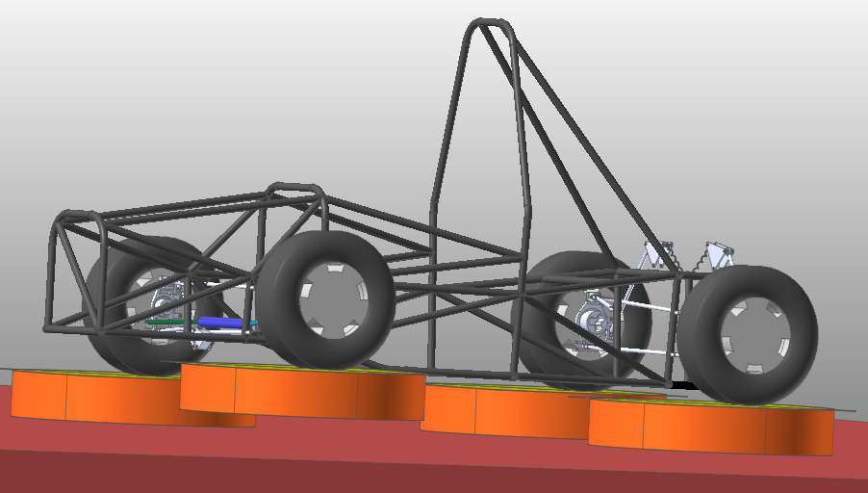868x493 pixels.
Task: Click the front roll hoop arch
Action: click(294, 186)
